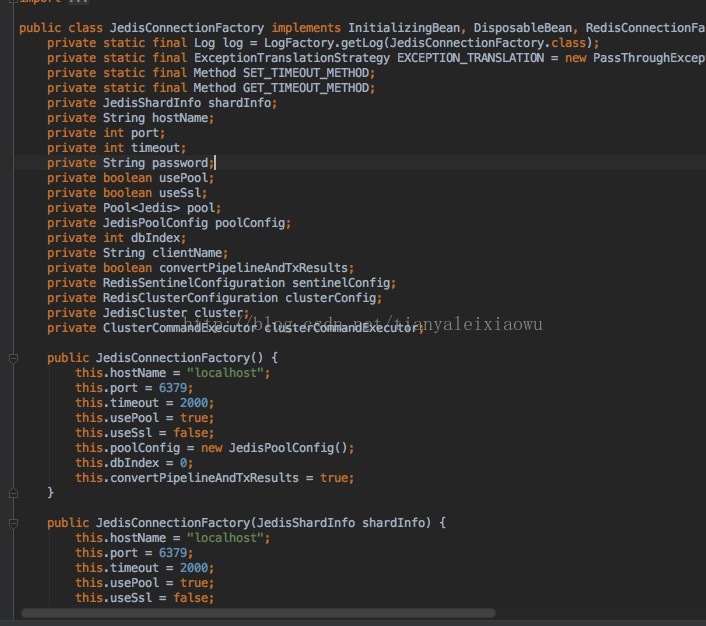Click 'RedisSentinelConfiguration sentinelConfig;' field line

pos(249,283)
